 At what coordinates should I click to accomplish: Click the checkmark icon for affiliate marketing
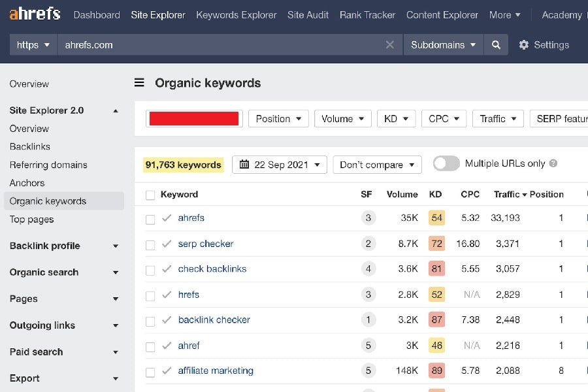167,371
